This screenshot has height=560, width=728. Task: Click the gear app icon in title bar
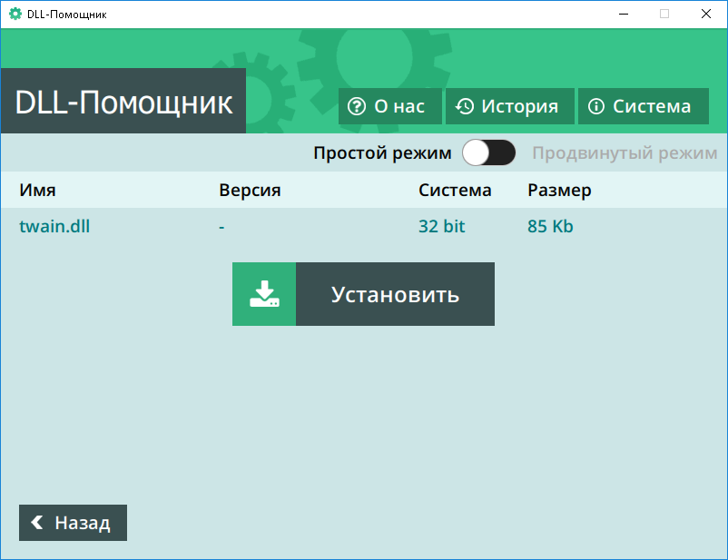click(x=15, y=14)
